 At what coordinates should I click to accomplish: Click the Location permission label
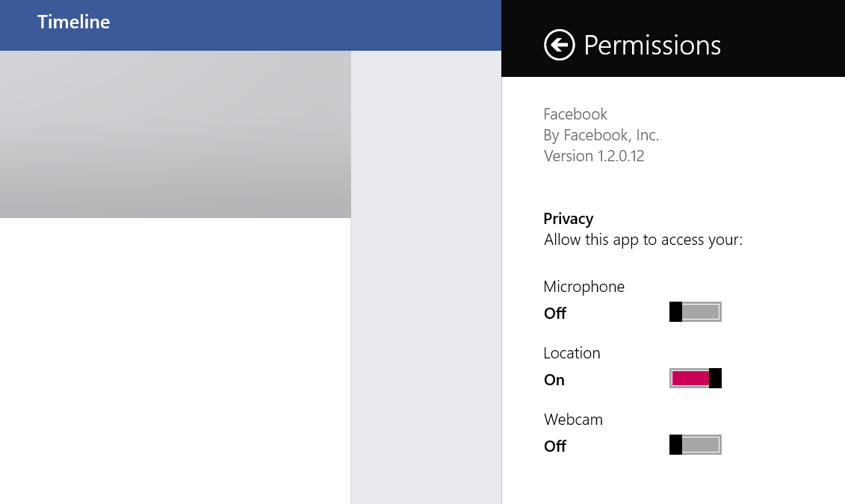(572, 352)
